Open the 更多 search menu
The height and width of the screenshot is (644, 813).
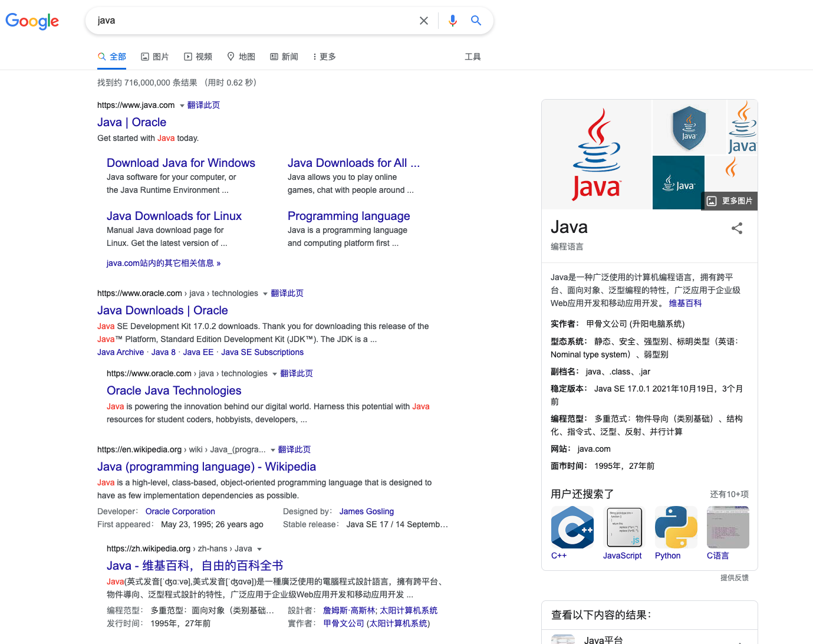point(324,57)
